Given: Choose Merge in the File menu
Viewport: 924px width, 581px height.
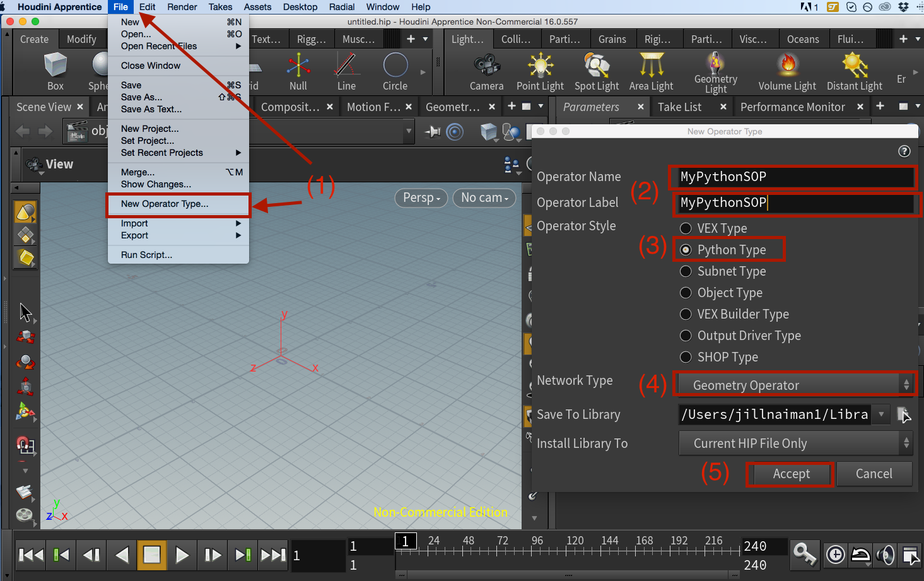Looking at the screenshot, I should [178, 172].
